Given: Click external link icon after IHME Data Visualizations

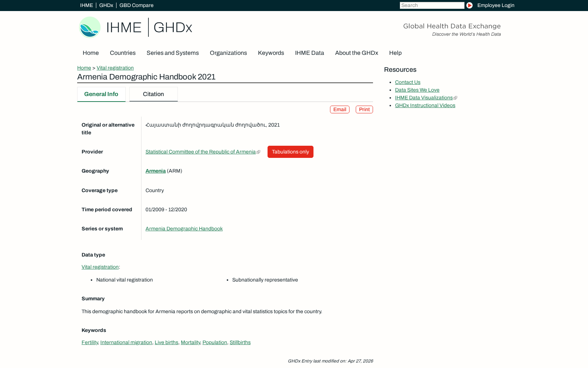Looking at the screenshot, I should point(455,98).
